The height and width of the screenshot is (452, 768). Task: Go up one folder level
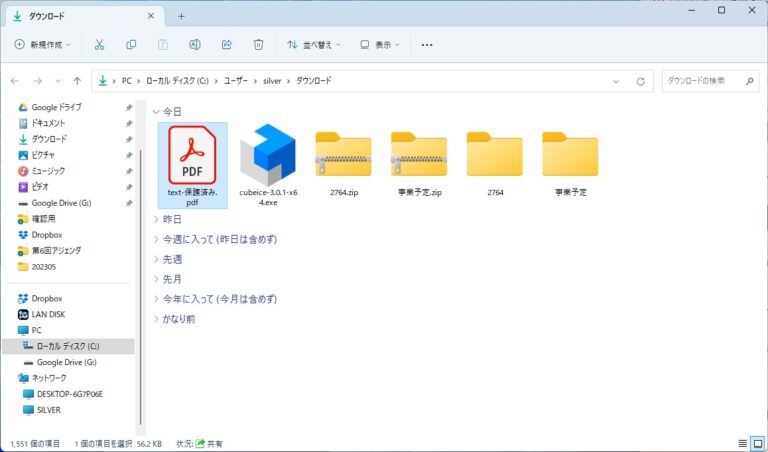pyautogui.click(x=77, y=80)
